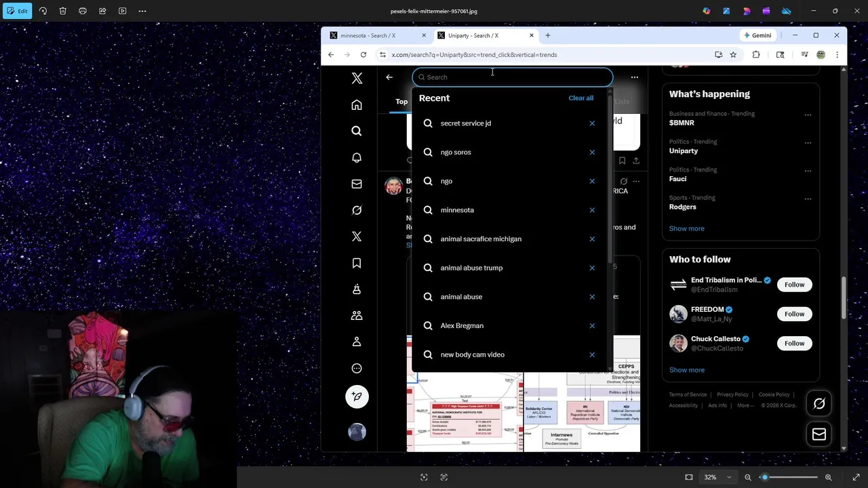Click the X logo in sidebar
868x488 pixels.
pos(357,78)
